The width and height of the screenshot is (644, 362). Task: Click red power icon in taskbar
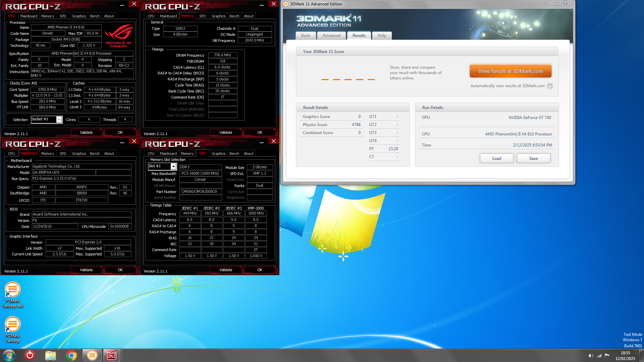point(30,355)
